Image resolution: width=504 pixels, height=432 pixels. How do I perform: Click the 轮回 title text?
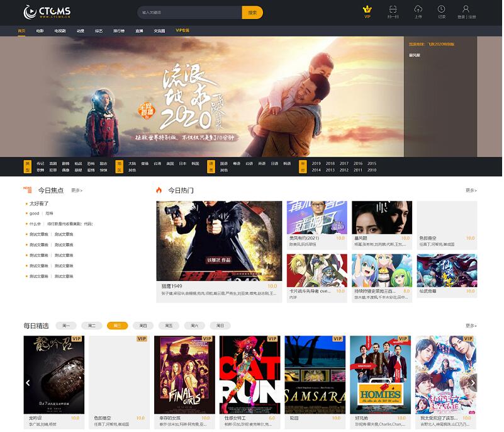[294, 418]
